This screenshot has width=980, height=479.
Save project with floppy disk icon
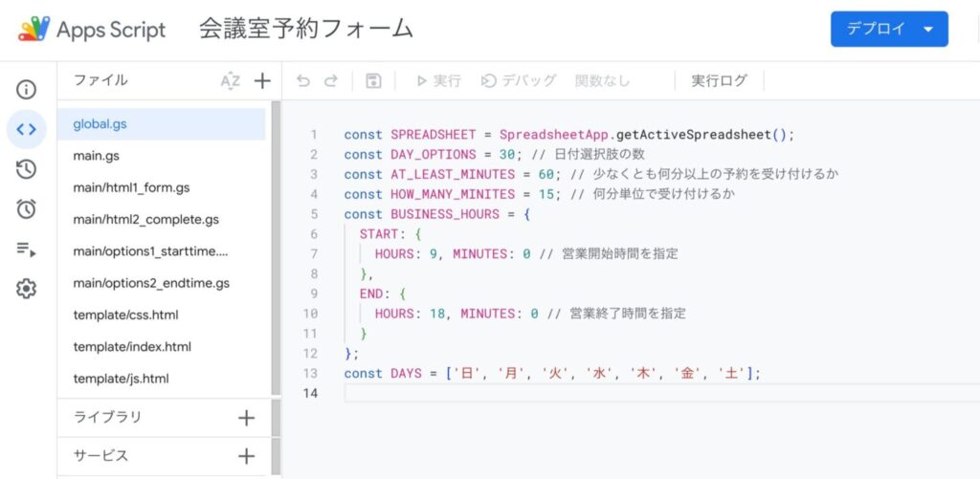(x=373, y=80)
